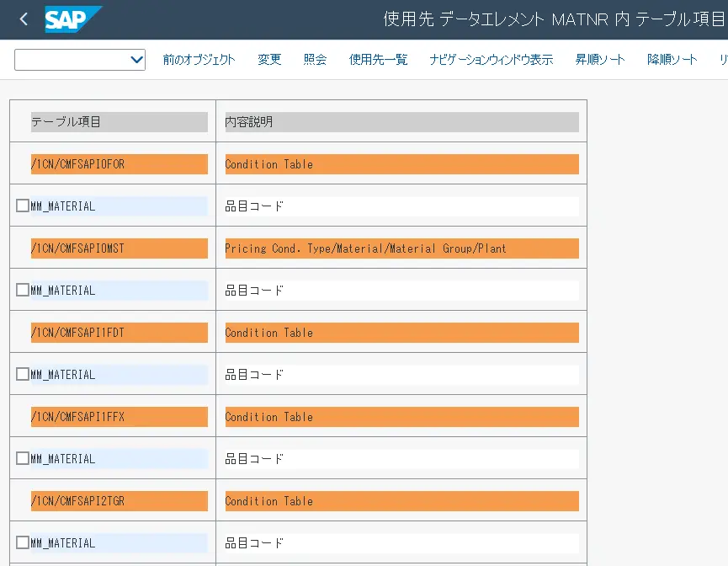Sort descending with 降順ソート
This screenshot has height=566, width=728.
coord(672,60)
